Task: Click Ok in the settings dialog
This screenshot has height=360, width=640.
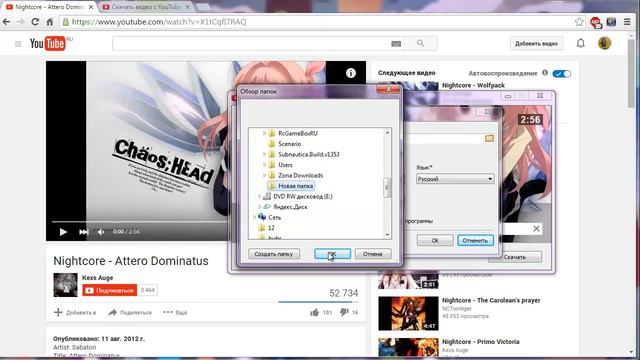Action: point(435,240)
